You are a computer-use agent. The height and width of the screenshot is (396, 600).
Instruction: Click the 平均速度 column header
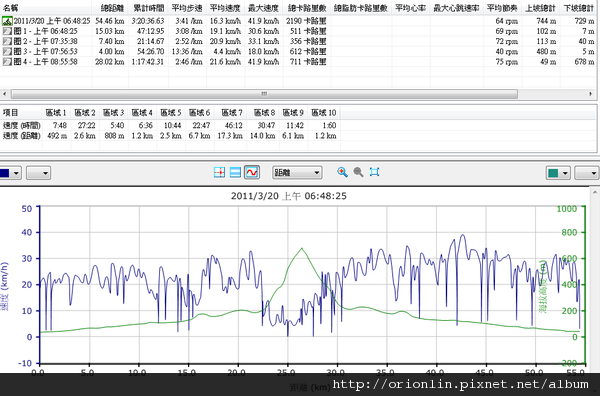(226, 8)
